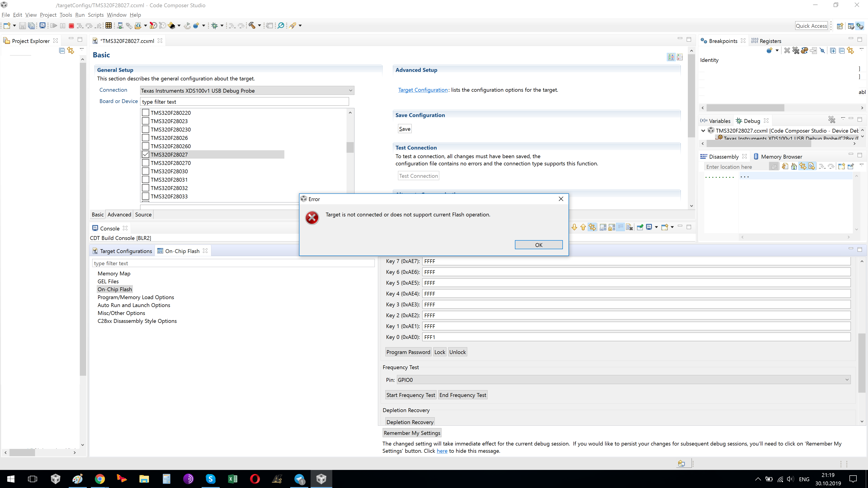Click OK in the Error dialog

(x=538, y=245)
